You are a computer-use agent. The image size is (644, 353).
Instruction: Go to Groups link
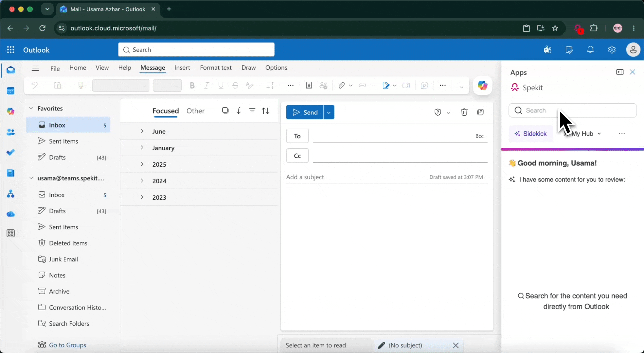click(67, 345)
